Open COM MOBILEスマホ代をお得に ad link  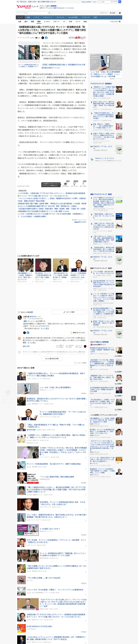[40, 626]
